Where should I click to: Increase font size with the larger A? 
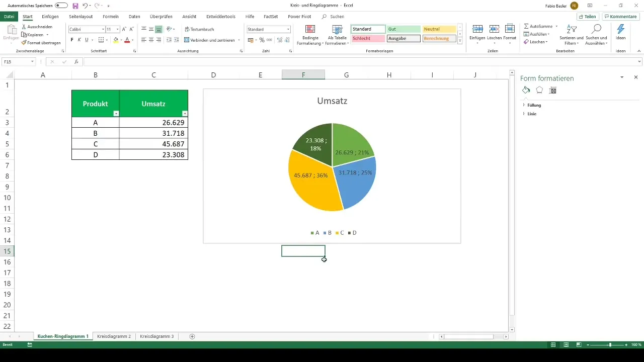[x=124, y=29]
